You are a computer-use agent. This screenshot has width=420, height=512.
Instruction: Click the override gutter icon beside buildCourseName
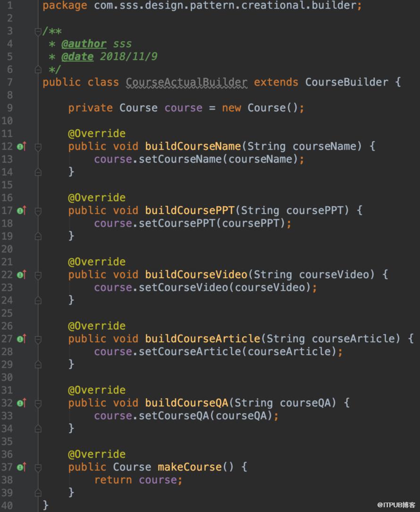tap(22, 146)
